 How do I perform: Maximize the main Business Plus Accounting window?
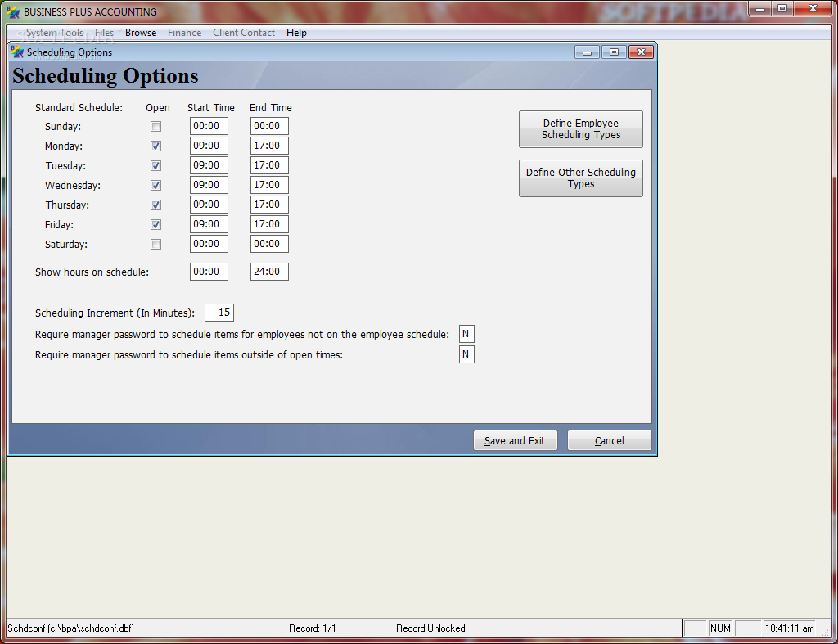[782, 8]
